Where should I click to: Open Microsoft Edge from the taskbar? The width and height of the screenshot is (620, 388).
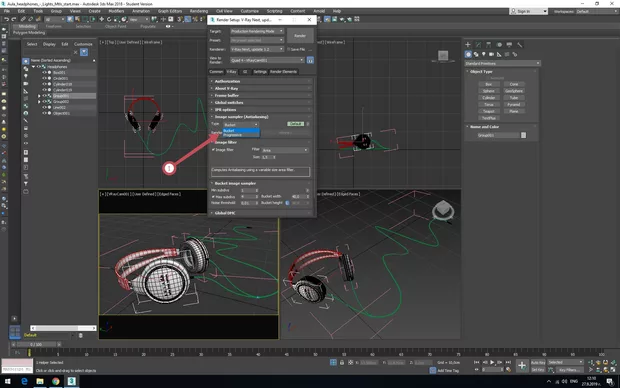tap(24, 381)
